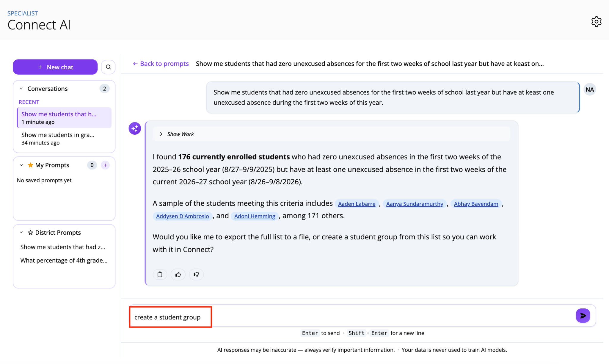Viewport: 609px width, 364px height.
Task: Open the settings gear icon
Action: tap(596, 22)
